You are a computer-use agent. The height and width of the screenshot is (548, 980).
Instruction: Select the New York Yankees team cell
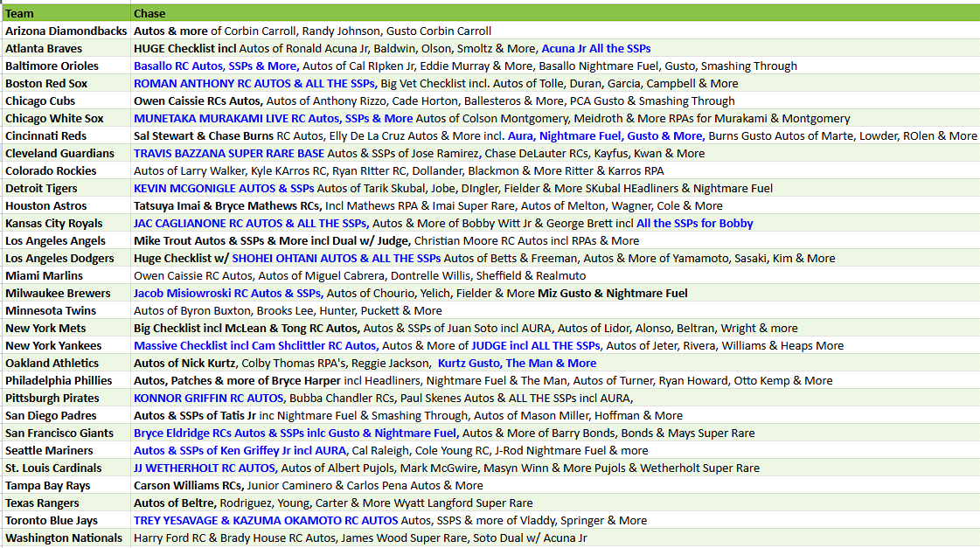click(x=66, y=345)
